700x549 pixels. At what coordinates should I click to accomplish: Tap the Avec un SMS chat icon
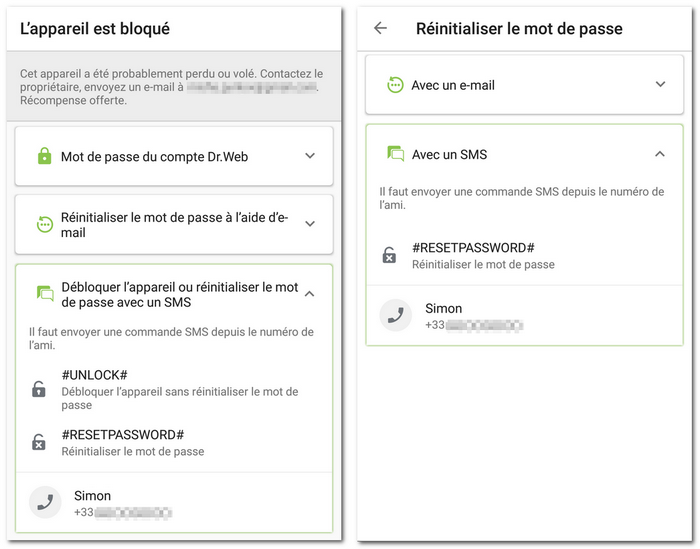coord(396,154)
